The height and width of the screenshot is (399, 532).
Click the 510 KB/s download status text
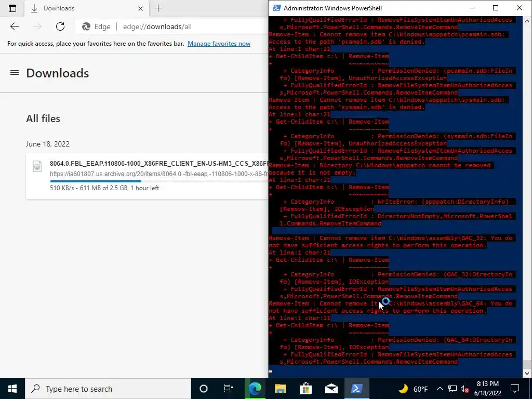tap(104, 188)
